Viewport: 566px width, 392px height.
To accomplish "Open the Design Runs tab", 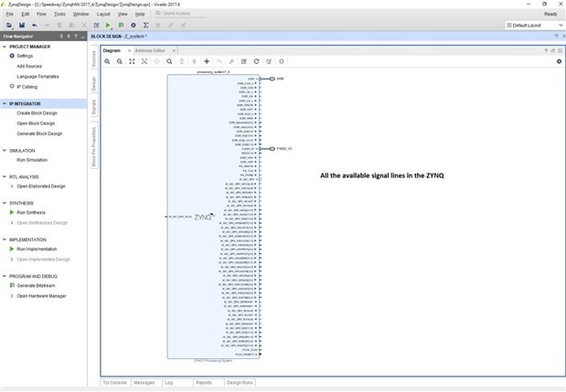I will click(240, 383).
